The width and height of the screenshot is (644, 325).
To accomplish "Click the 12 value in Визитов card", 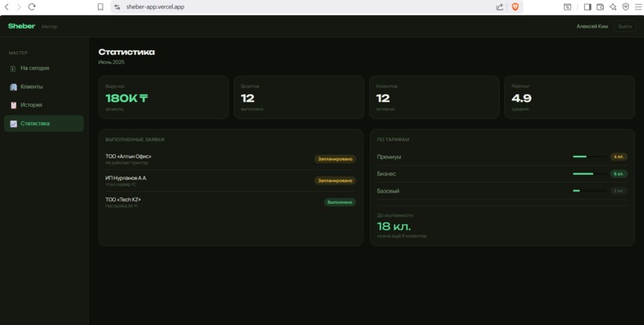I will click(x=248, y=98).
